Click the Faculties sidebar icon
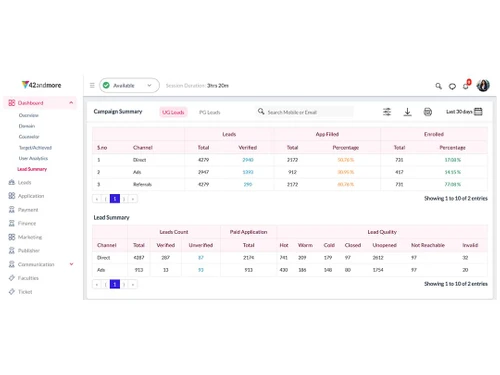500x375 pixels. click(12, 278)
